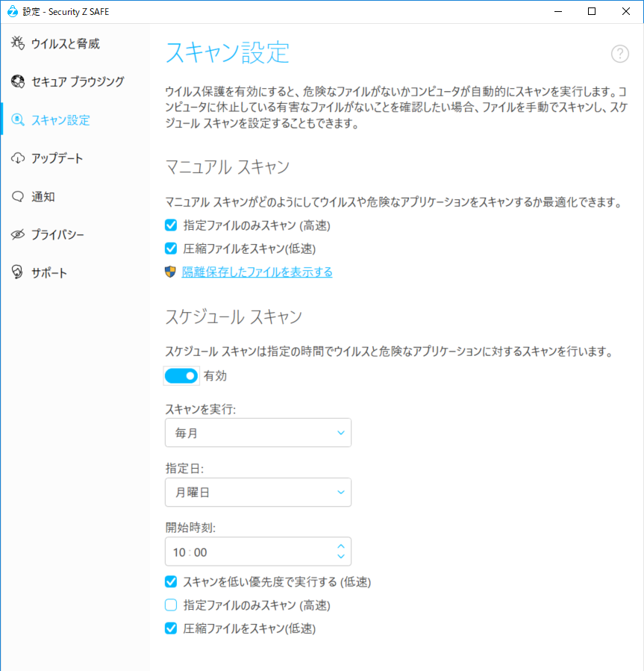This screenshot has height=671, width=644.
Task: Click the bug icon beside ウイルスと脅威
Action: point(18,44)
